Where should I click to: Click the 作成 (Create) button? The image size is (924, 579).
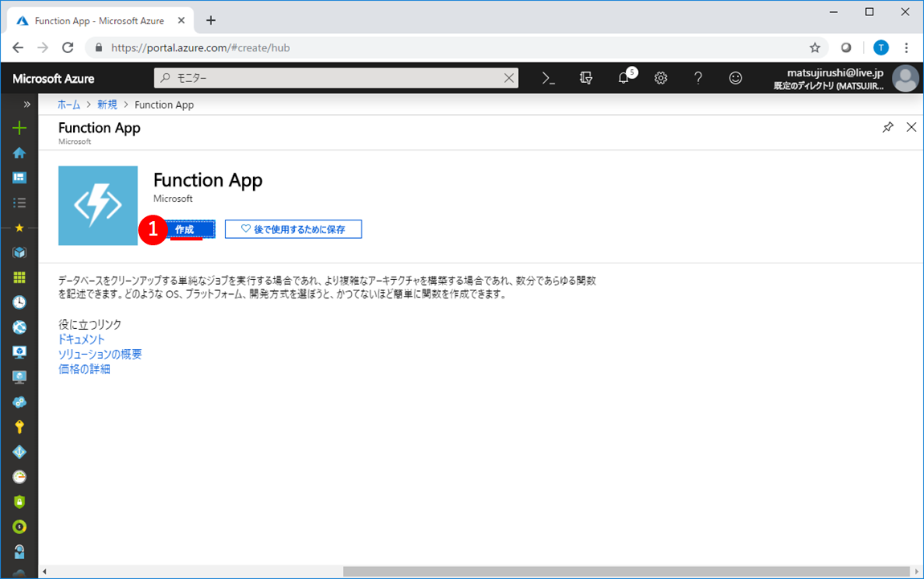(x=185, y=229)
